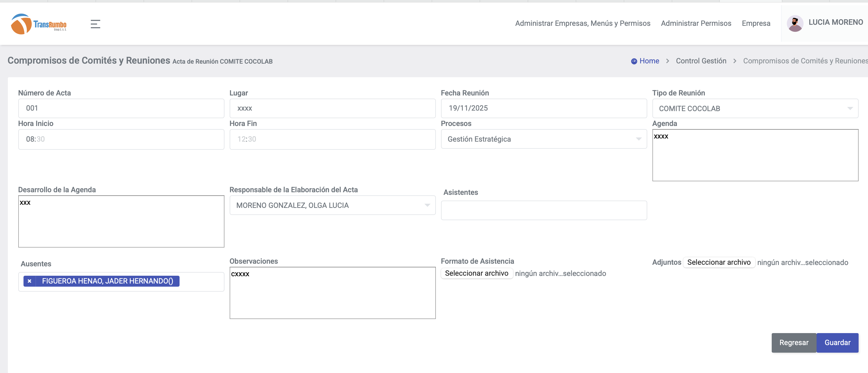This screenshot has width=868, height=373.
Task: Click the Fecha Reunión date field
Action: click(544, 109)
